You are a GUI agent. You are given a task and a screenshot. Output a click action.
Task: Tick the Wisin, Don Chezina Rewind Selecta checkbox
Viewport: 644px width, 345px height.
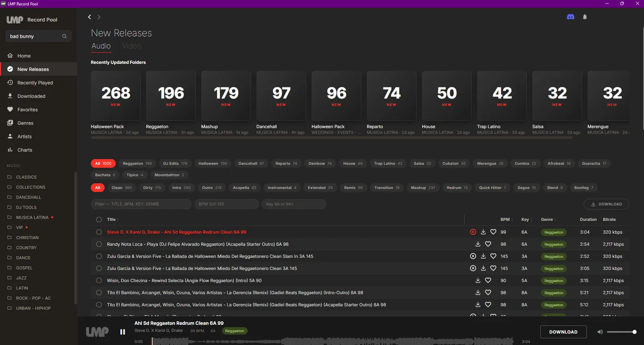(99, 280)
